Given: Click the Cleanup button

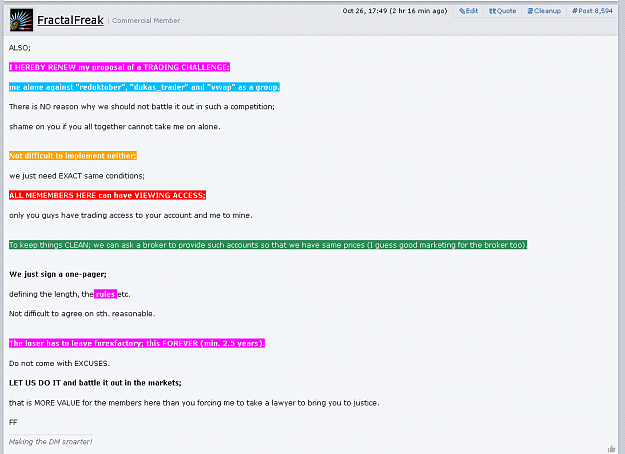Looking at the screenshot, I should 544,11.
